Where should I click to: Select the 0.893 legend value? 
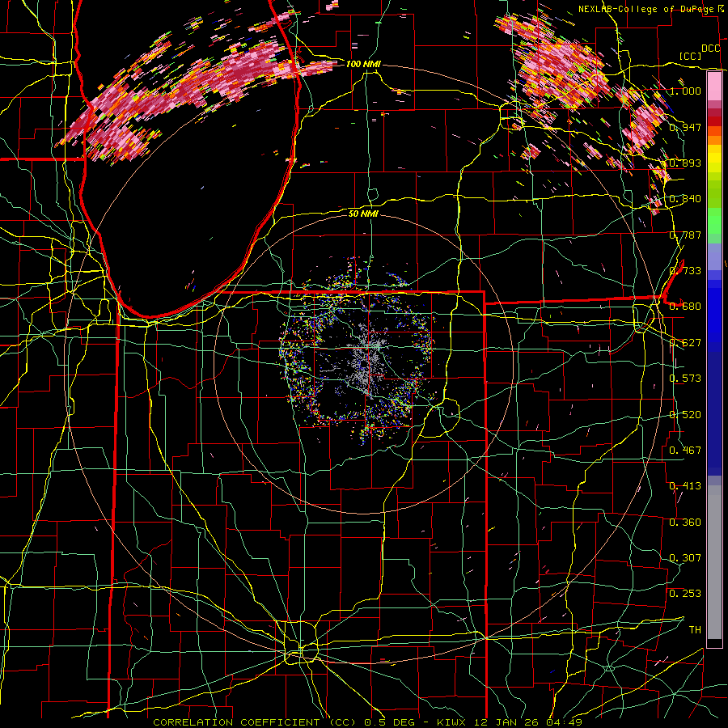685,163
